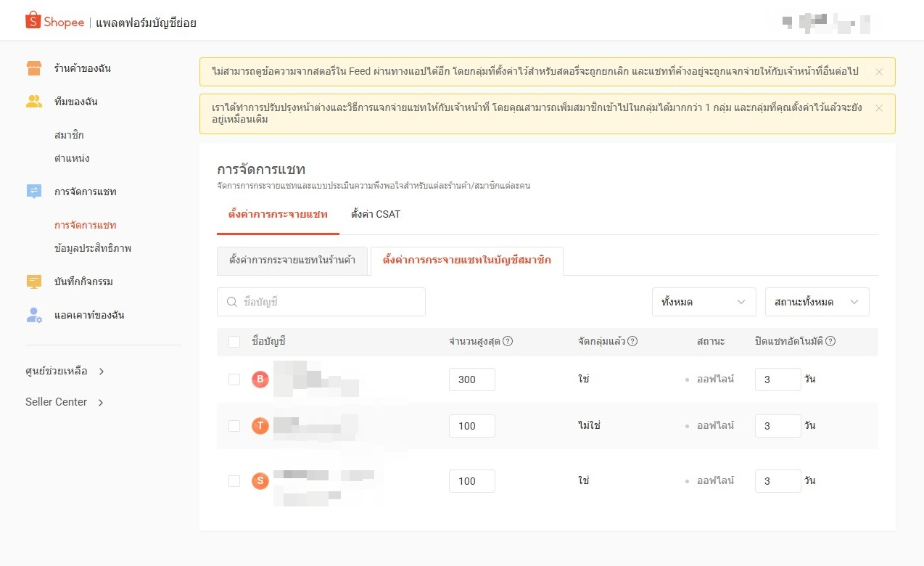Check the box for the S account row

click(x=234, y=481)
